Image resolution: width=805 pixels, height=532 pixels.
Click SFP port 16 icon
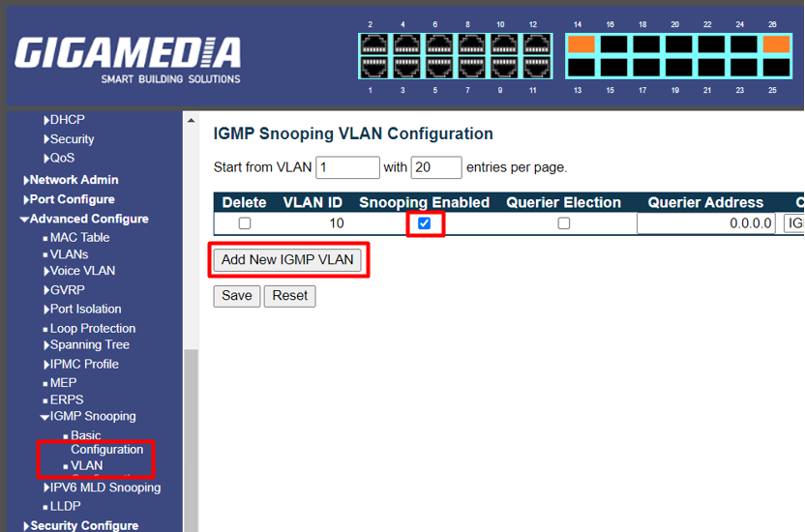[613, 44]
